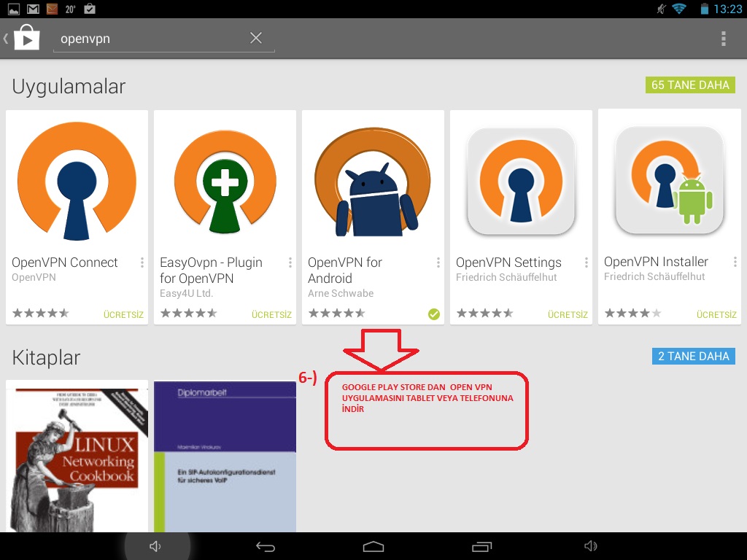Tap the Gmail notification icon in status bar

33,9
